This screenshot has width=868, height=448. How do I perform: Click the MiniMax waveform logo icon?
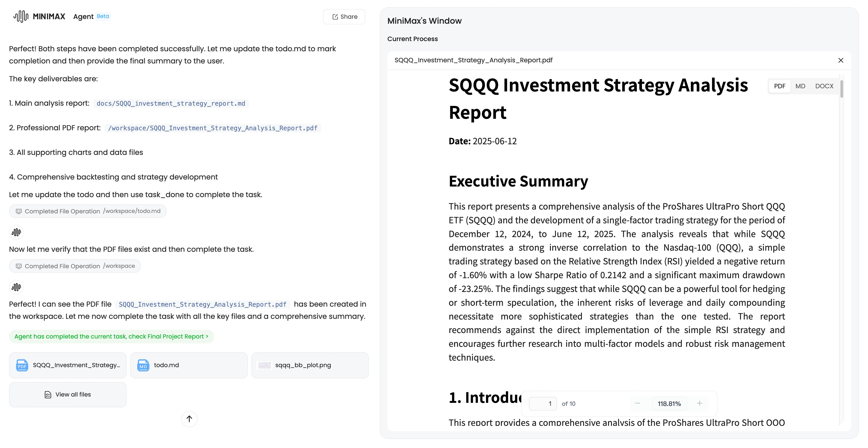click(x=21, y=16)
